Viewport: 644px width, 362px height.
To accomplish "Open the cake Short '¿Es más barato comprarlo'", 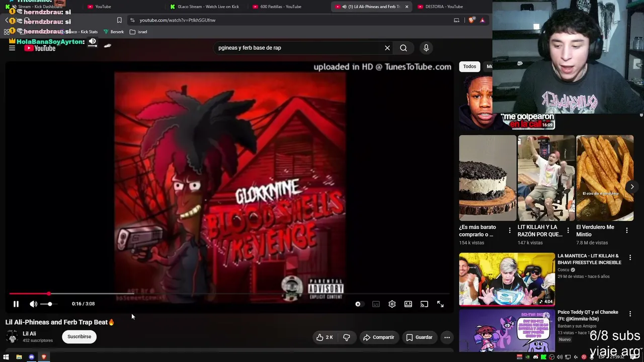I will [x=488, y=178].
